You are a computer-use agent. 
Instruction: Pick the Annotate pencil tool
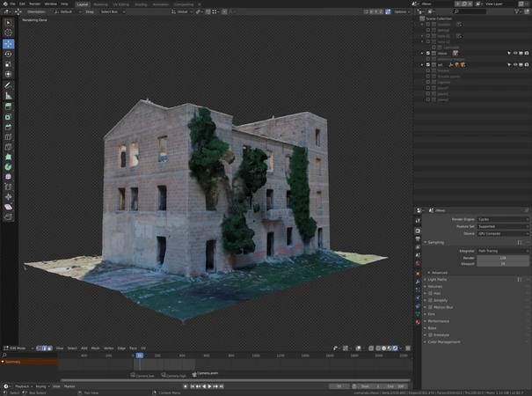tap(8, 85)
